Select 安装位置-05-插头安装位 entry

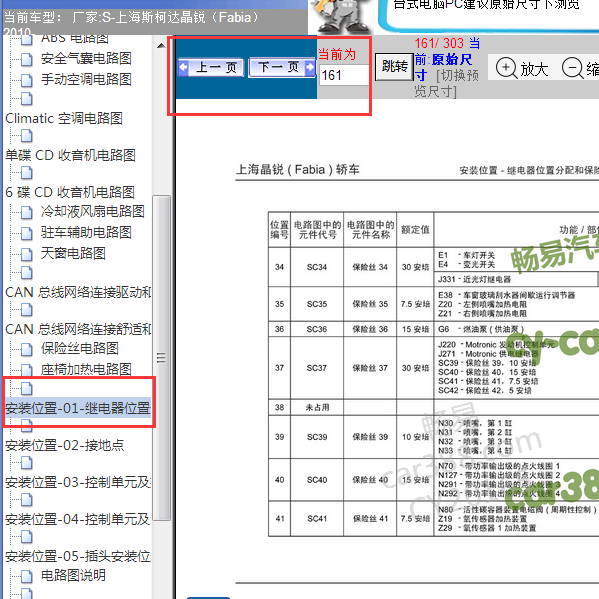[78, 556]
